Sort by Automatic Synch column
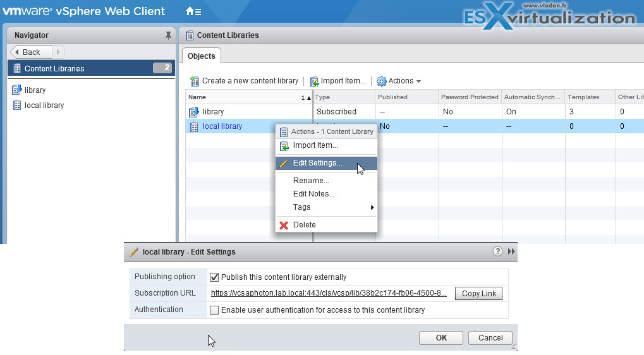The height and width of the screenshot is (355, 644). click(533, 97)
